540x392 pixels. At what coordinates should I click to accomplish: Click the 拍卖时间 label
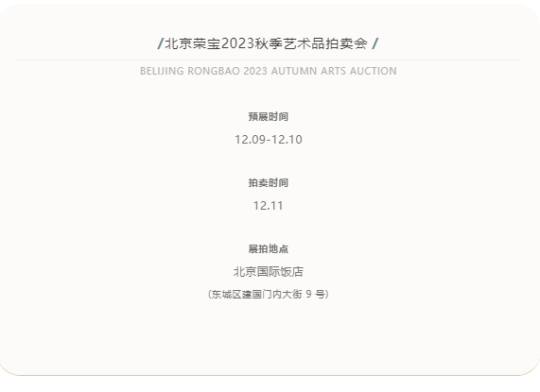[269, 183]
